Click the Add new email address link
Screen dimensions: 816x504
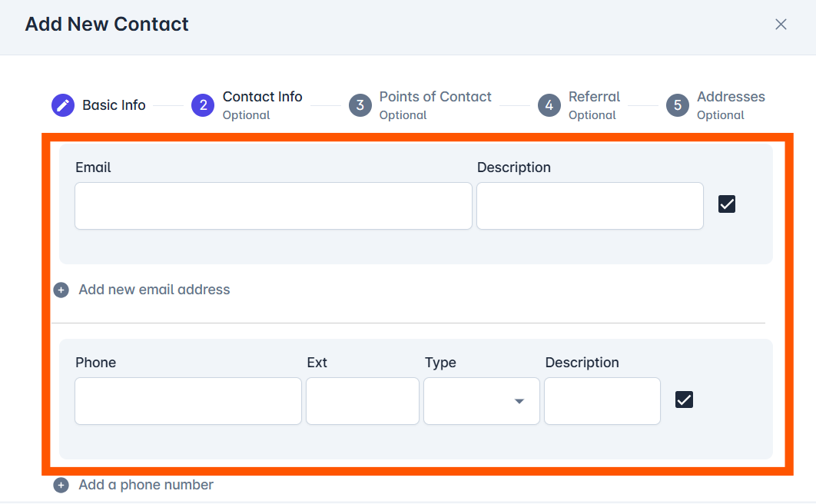tap(154, 290)
